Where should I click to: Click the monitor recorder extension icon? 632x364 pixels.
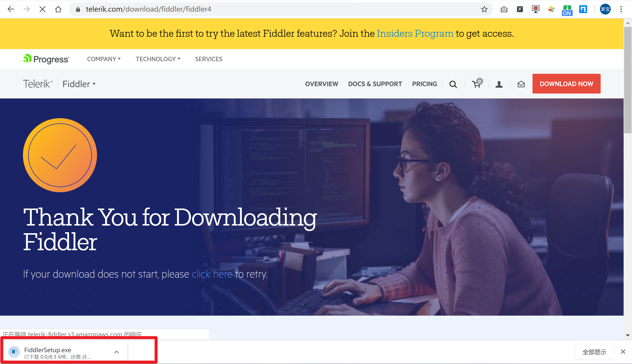click(x=535, y=9)
